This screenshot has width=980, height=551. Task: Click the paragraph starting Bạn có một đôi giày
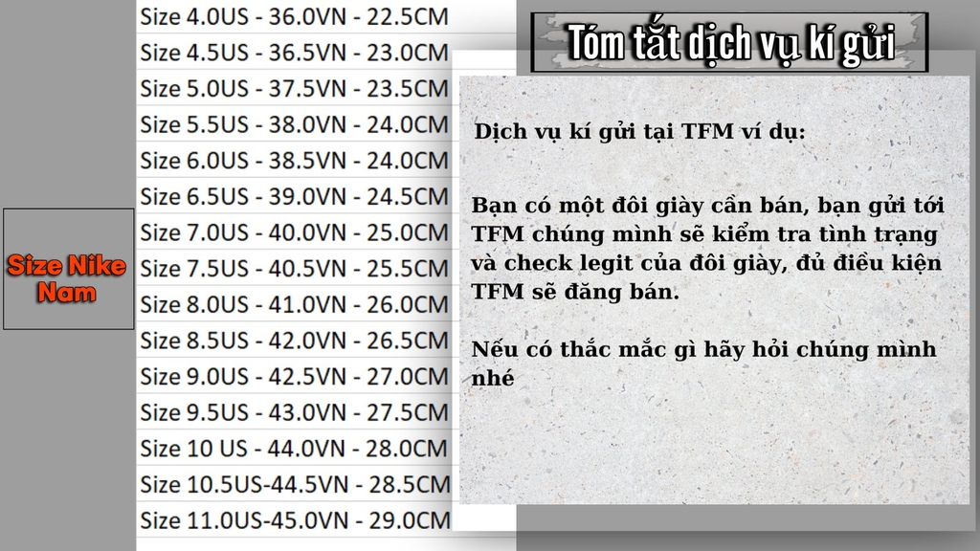point(707,248)
